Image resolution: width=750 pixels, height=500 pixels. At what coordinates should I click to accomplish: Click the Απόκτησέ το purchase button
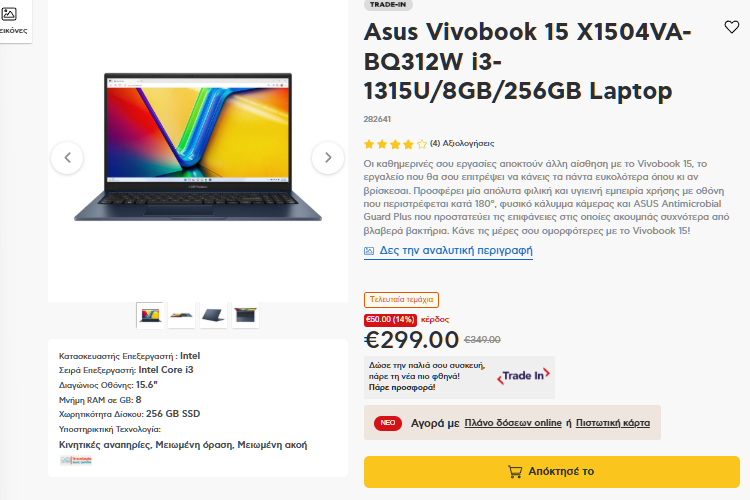551,472
